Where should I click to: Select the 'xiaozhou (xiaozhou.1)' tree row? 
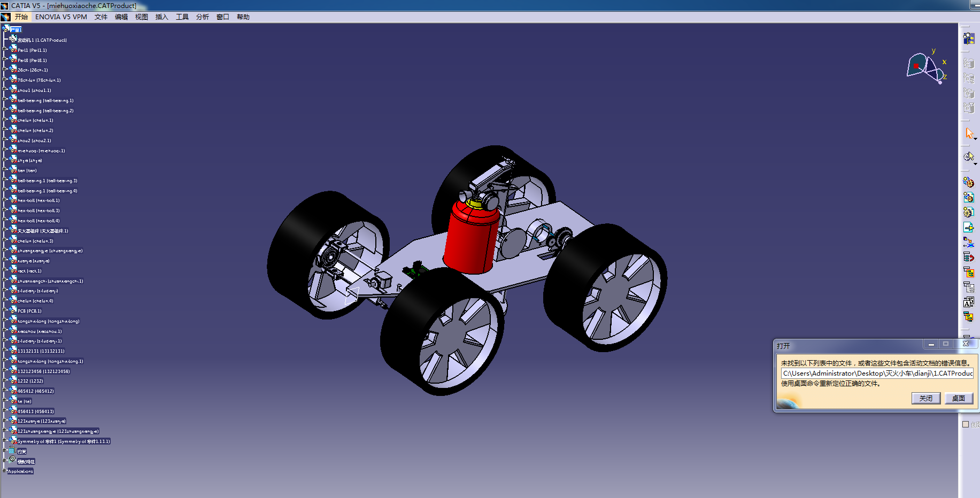pyautogui.click(x=40, y=331)
